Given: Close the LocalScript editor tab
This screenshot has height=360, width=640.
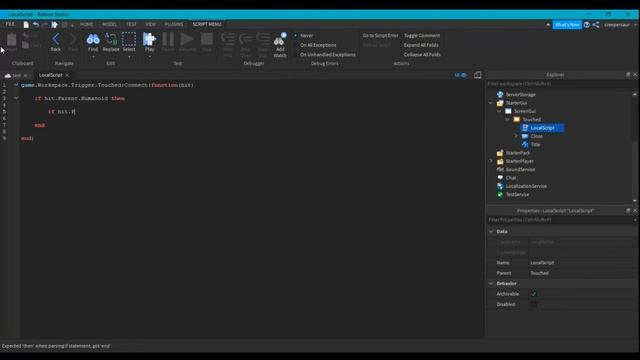Looking at the screenshot, I should click(x=67, y=76).
